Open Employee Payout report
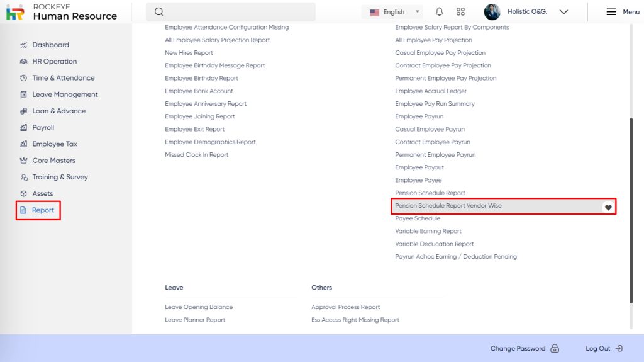This screenshot has width=644, height=362. [419, 167]
